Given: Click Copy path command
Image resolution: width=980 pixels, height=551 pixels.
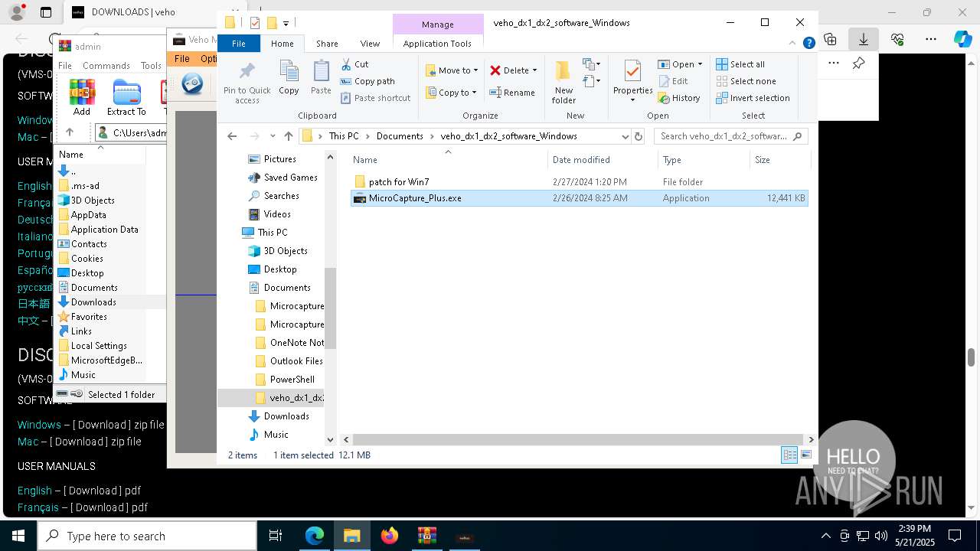Looking at the screenshot, I should pos(367,81).
